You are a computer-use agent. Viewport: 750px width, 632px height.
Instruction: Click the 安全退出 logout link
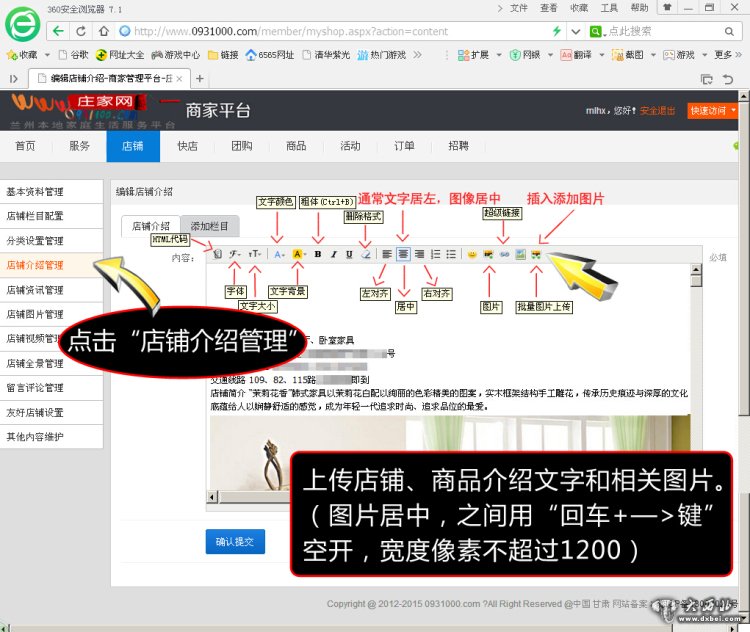tap(657, 110)
